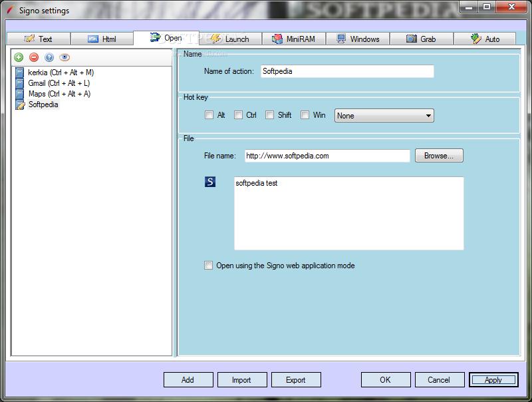Switch to the Html tab
The image size is (532, 402).
[x=102, y=39]
